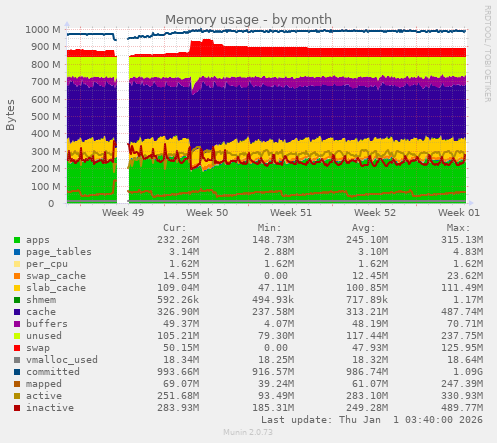Click the 'swap' legend label
Screen dimensions: 497x443
[38, 348]
